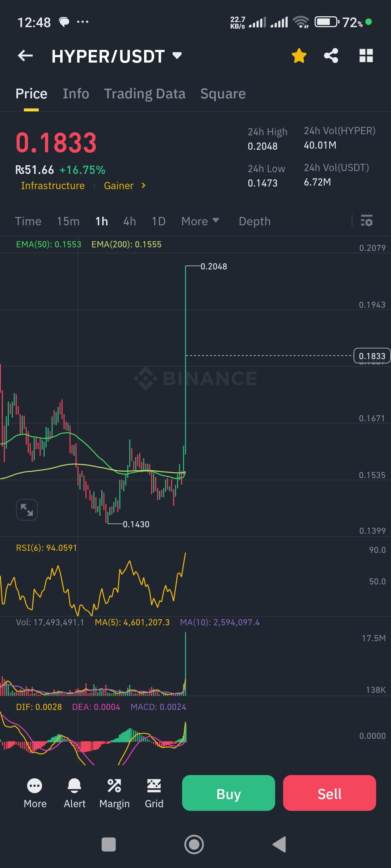Open the Gainer tag link
This screenshot has height=868, width=391.
(x=119, y=186)
